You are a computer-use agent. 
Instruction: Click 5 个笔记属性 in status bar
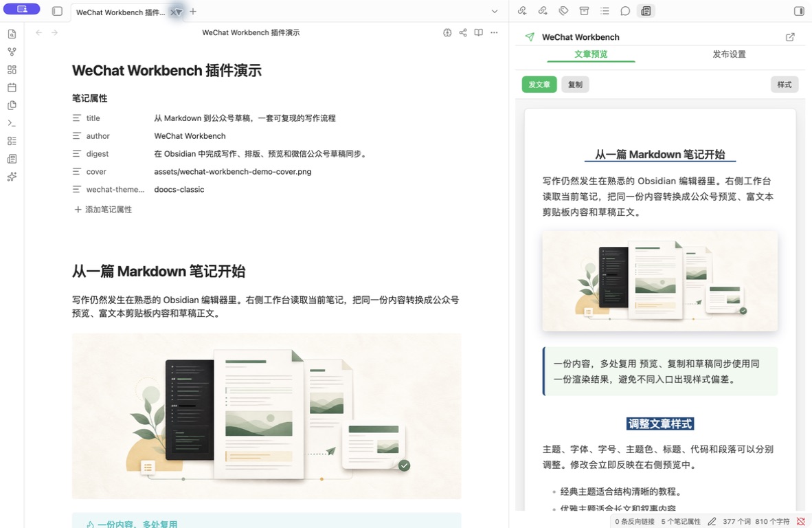point(681,521)
